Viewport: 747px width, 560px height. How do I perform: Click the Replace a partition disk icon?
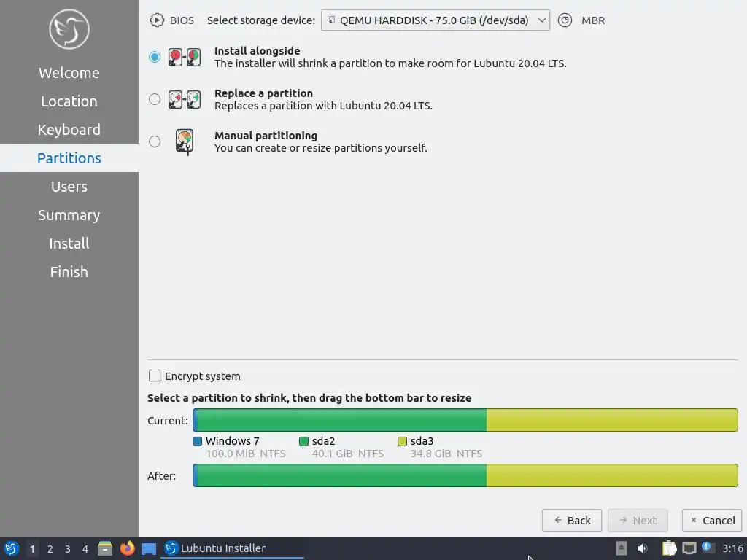185,99
